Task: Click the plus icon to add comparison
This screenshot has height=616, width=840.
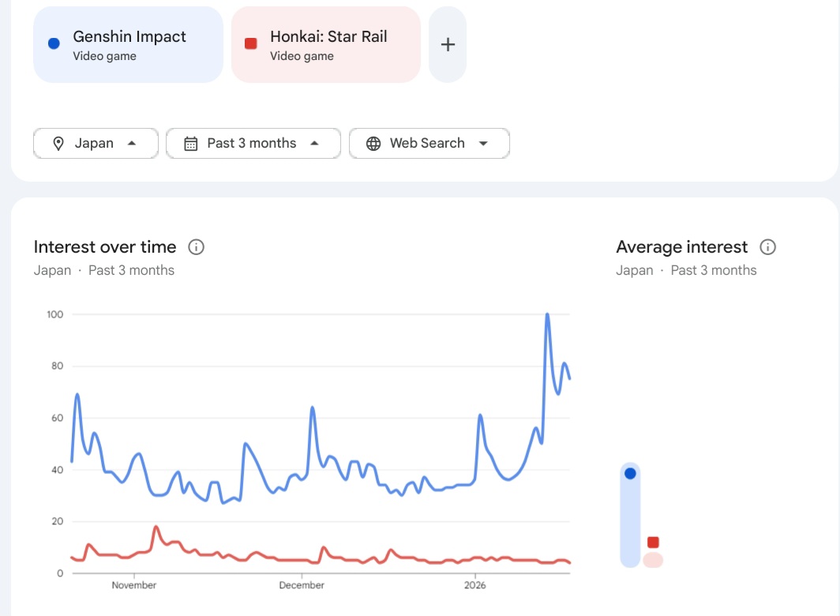Action: point(448,44)
